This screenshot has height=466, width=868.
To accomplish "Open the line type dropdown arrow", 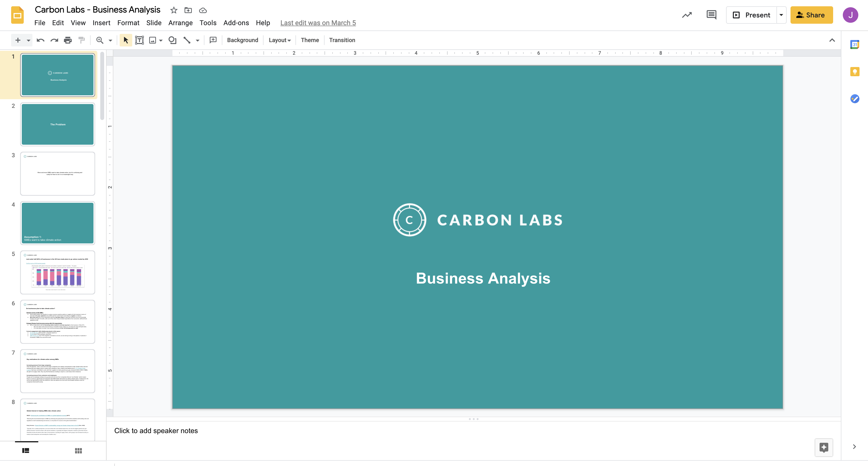I will tap(197, 40).
